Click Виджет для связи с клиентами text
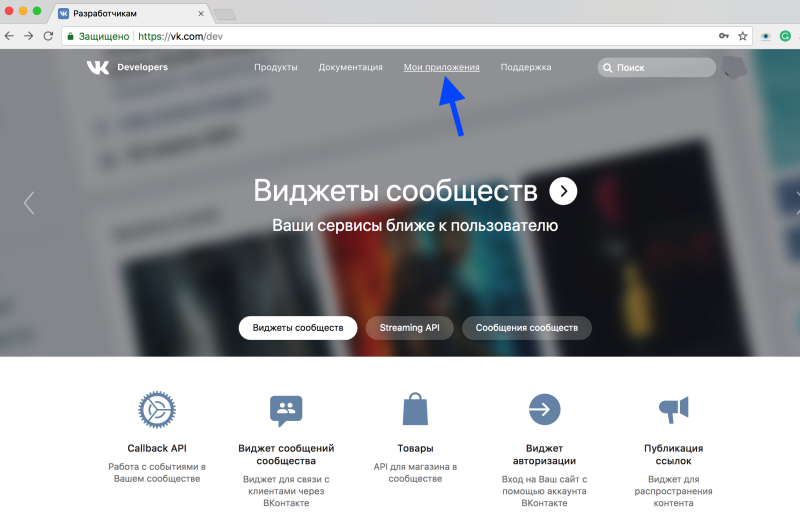 tap(286, 491)
